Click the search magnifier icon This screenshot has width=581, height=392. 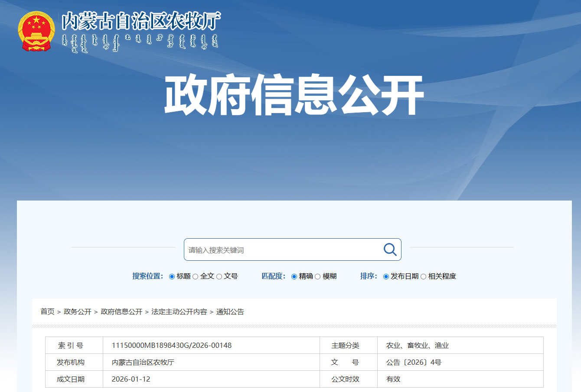pyautogui.click(x=390, y=249)
